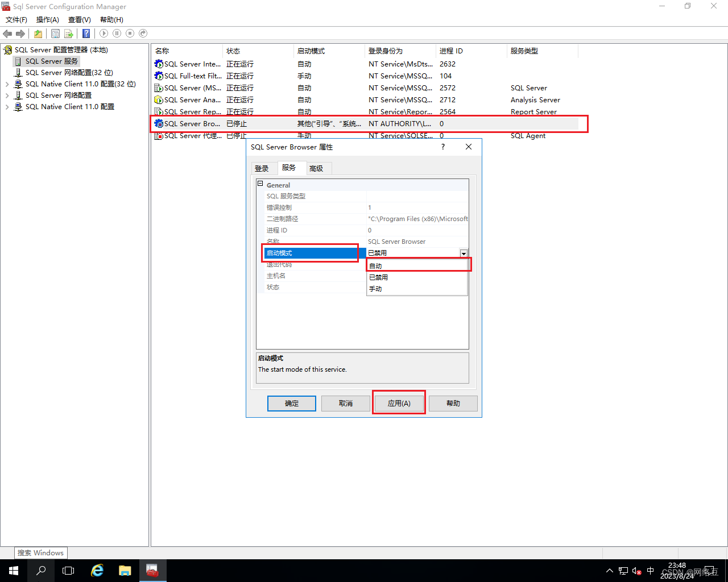Click the SQL Server (MS...) service row icon

pyautogui.click(x=159, y=88)
